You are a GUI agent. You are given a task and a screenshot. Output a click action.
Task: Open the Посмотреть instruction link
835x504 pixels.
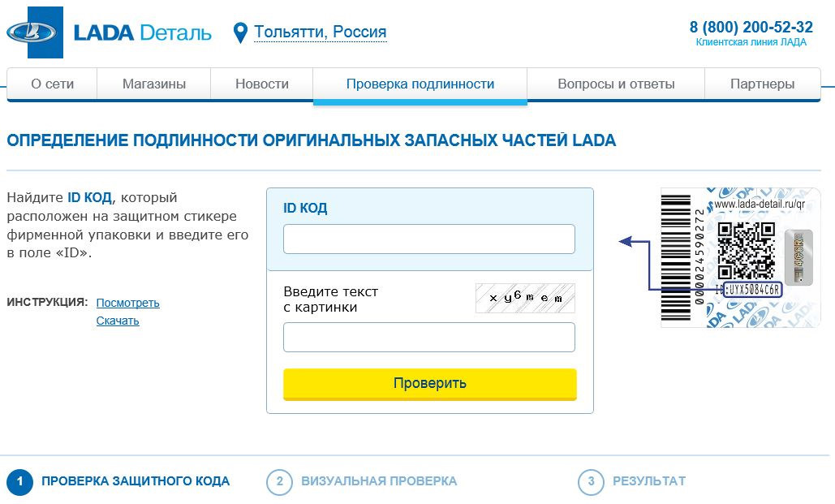(127, 303)
